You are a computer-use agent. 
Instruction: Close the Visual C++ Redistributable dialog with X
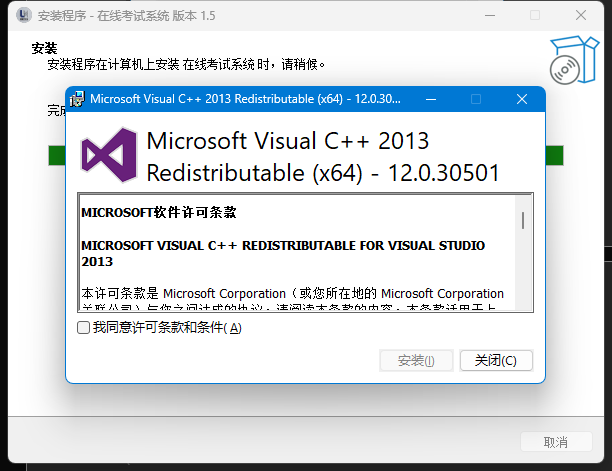tap(522, 99)
